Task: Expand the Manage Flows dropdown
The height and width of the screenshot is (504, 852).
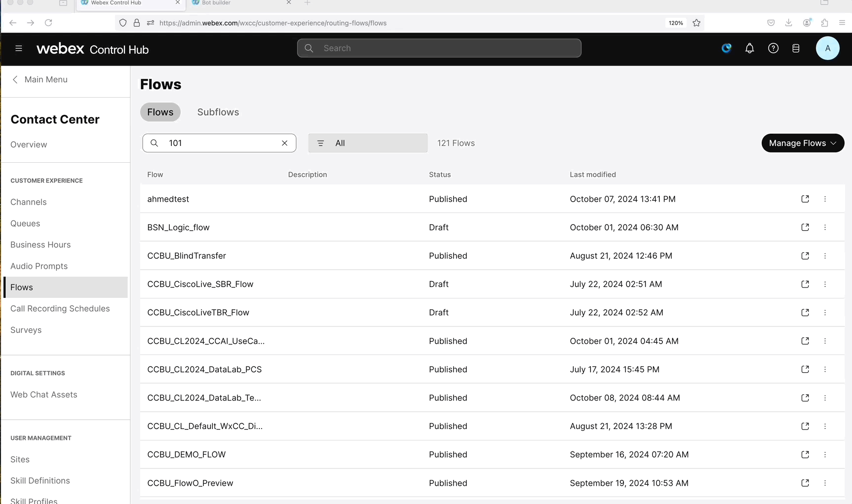Action: pyautogui.click(x=803, y=143)
